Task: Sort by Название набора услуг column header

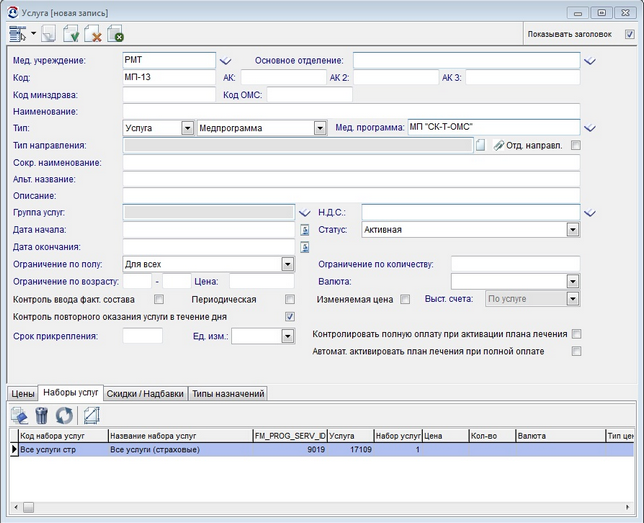Action: click(x=180, y=436)
